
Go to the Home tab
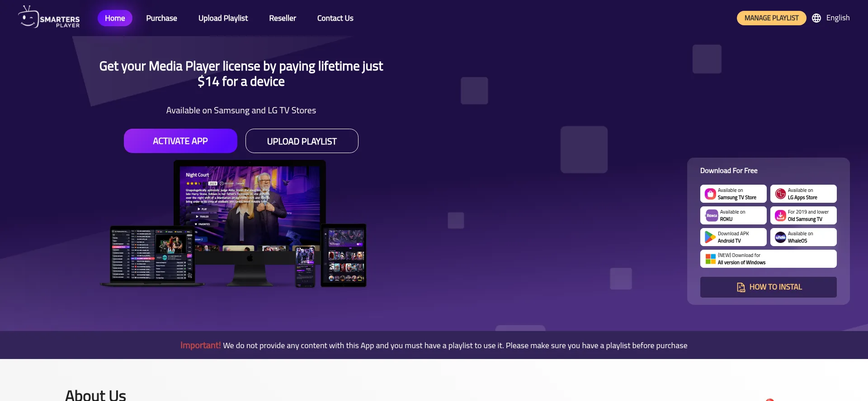115,18
